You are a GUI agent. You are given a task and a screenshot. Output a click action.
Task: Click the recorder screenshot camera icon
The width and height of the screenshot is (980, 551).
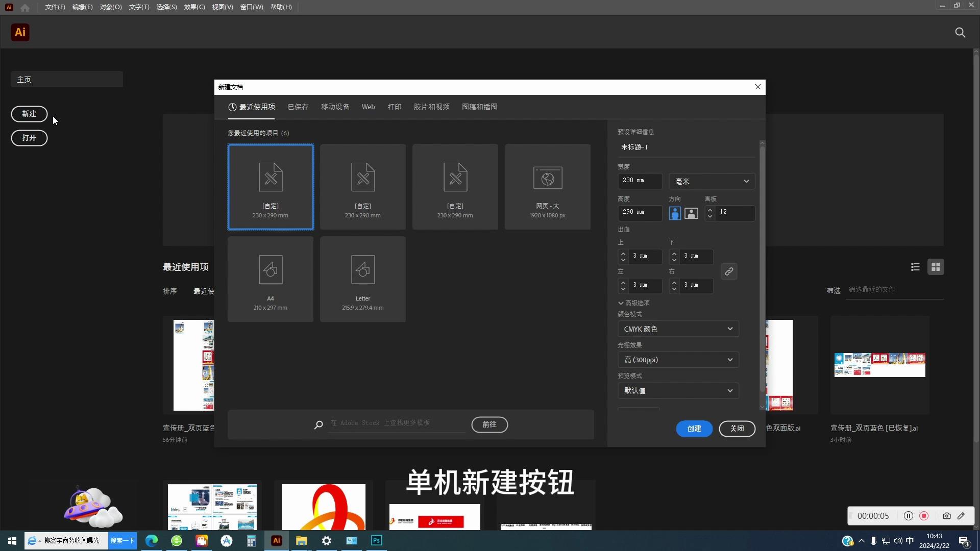pyautogui.click(x=947, y=516)
